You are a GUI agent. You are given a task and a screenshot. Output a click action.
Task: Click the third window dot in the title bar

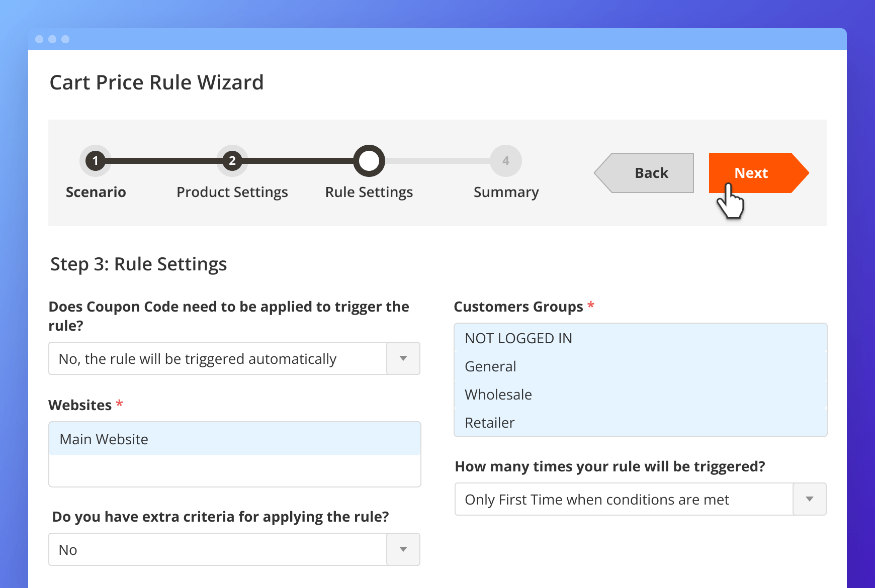pyautogui.click(x=65, y=39)
